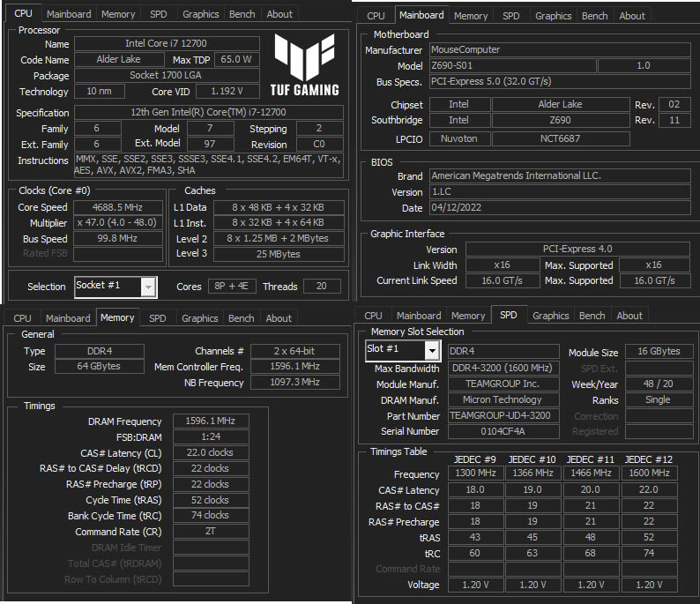The height and width of the screenshot is (604, 700).
Task: Select About tab in SPD window
Action: (x=629, y=316)
